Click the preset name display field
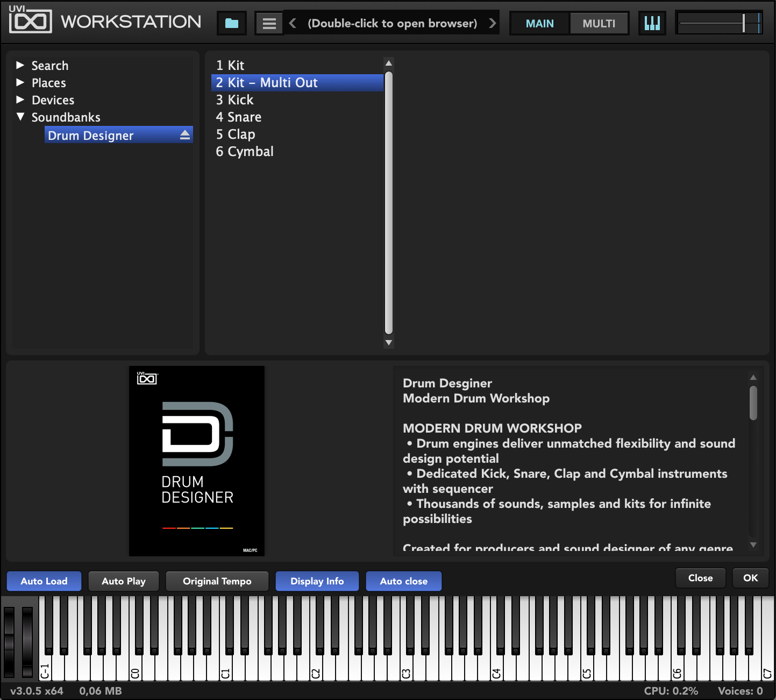The image size is (776, 700). click(x=392, y=23)
